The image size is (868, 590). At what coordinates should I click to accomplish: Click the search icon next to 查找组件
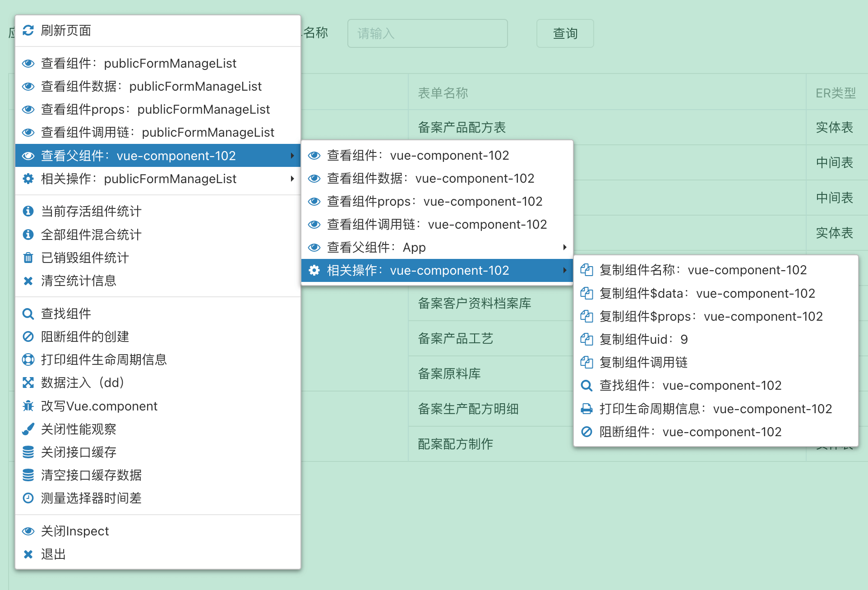coord(28,313)
